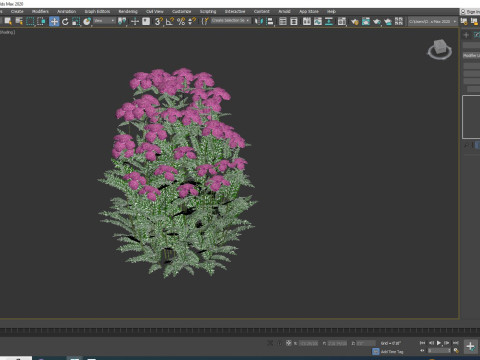The width and height of the screenshot is (480, 360).
Task: Click the Z coordinate field
Action: [366, 343]
